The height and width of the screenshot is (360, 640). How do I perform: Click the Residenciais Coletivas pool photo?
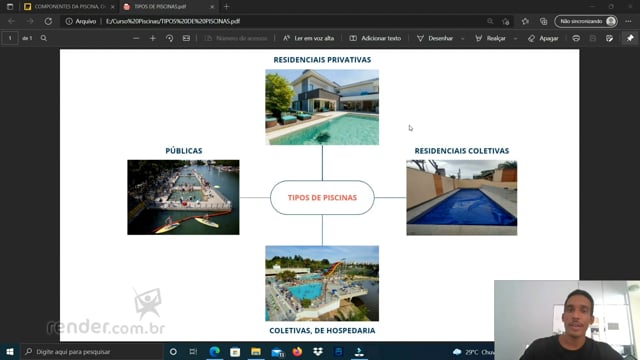462,198
